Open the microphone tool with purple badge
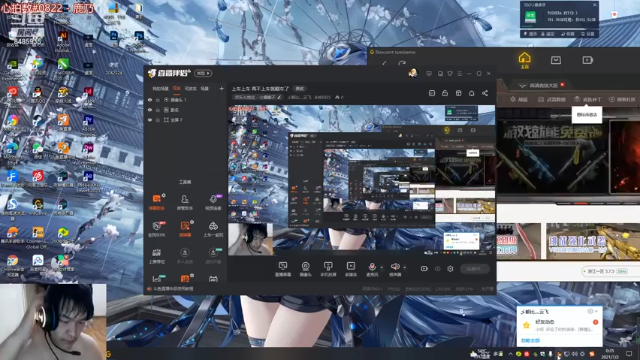Viewport: 640px width, 360px height. [213, 202]
